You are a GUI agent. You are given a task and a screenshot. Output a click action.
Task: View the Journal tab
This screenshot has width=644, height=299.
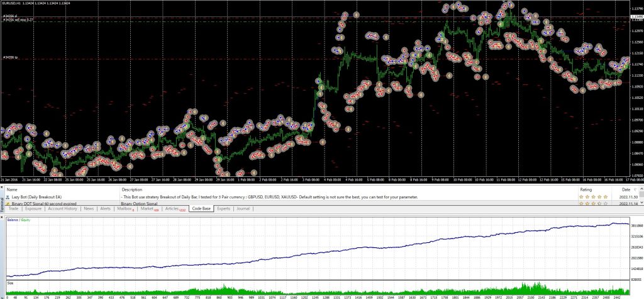tap(243, 208)
